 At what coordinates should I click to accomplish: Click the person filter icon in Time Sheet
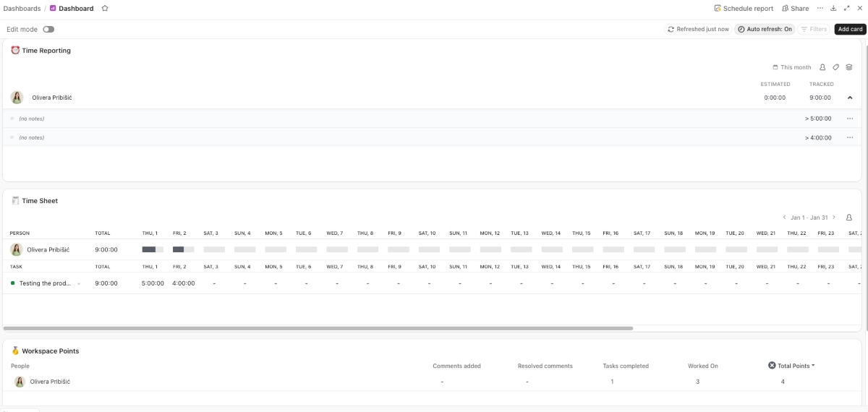point(849,218)
